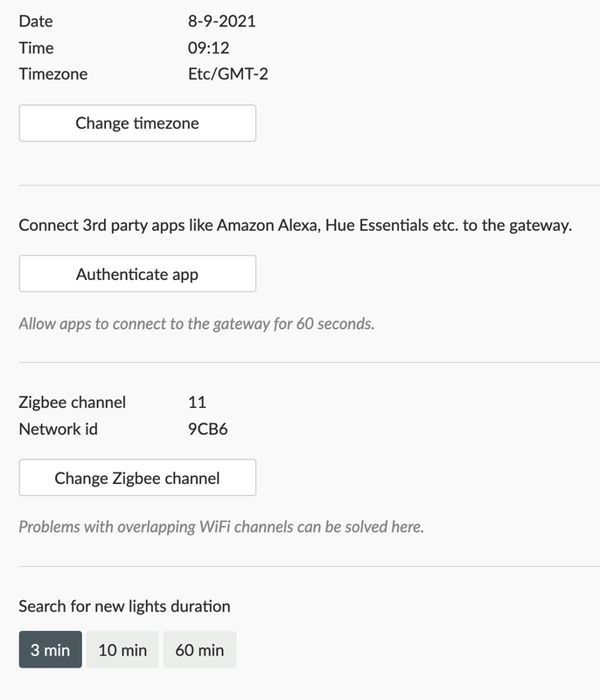Click the Network id label

58,430
